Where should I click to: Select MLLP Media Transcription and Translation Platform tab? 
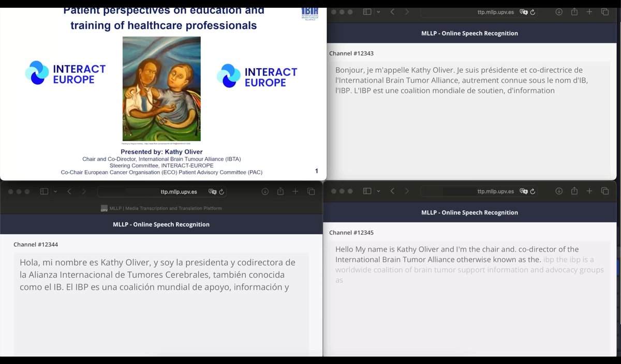coord(161,208)
